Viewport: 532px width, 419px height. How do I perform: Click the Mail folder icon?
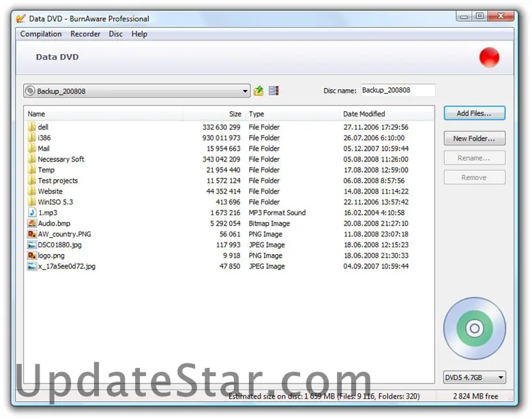31,148
